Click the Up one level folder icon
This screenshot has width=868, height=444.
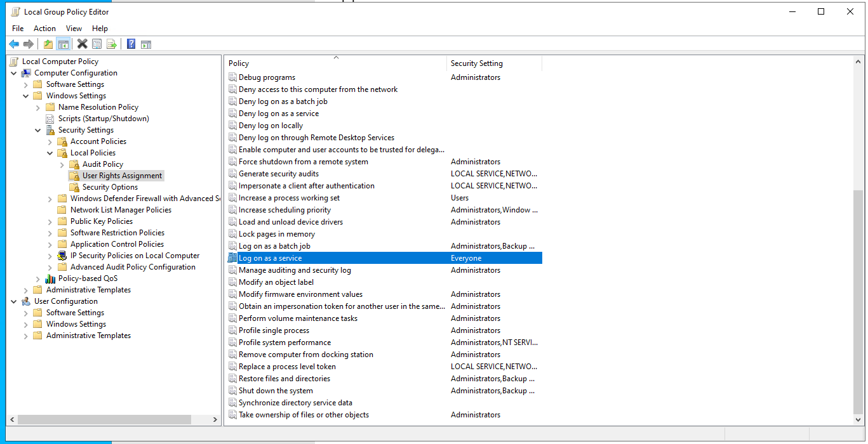pyautogui.click(x=48, y=44)
